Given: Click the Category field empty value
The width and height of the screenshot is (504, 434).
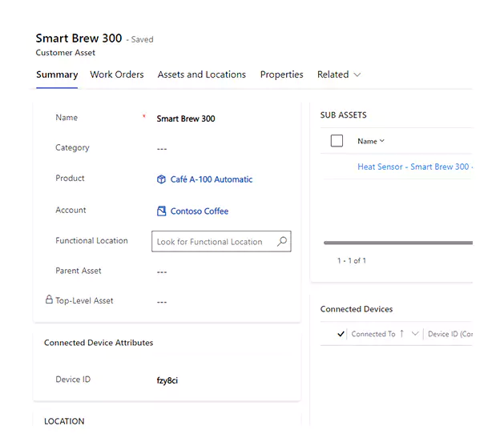Looking at the screenshot, I should 162,149.
